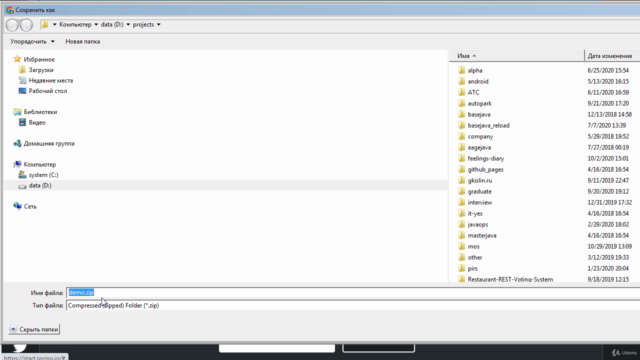Image resolution: width=640 pixels, height=360 pixels.
Task: Click the autopark date 9/21/2020 17:20
Action: 608,103
